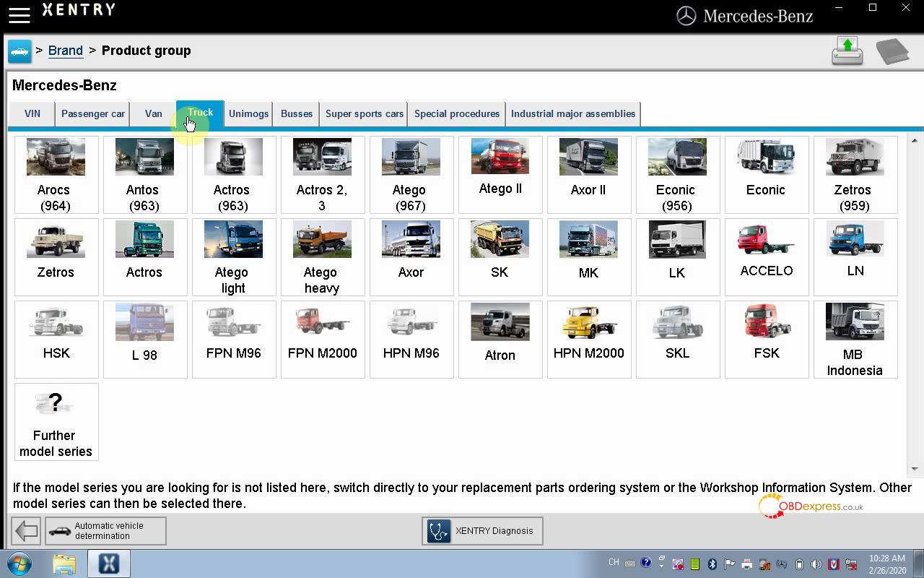Open the Busses tab
924x578 pixels.
[297, 113]
